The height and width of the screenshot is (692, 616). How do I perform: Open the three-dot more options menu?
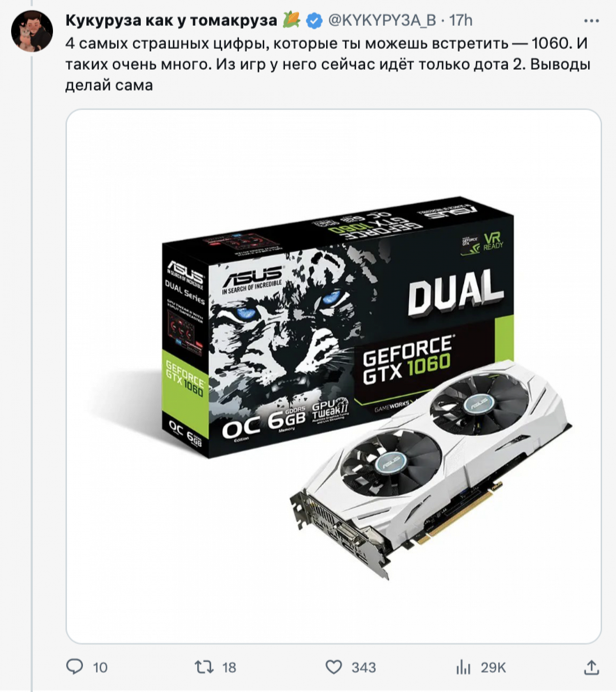[x=591, y=21]
